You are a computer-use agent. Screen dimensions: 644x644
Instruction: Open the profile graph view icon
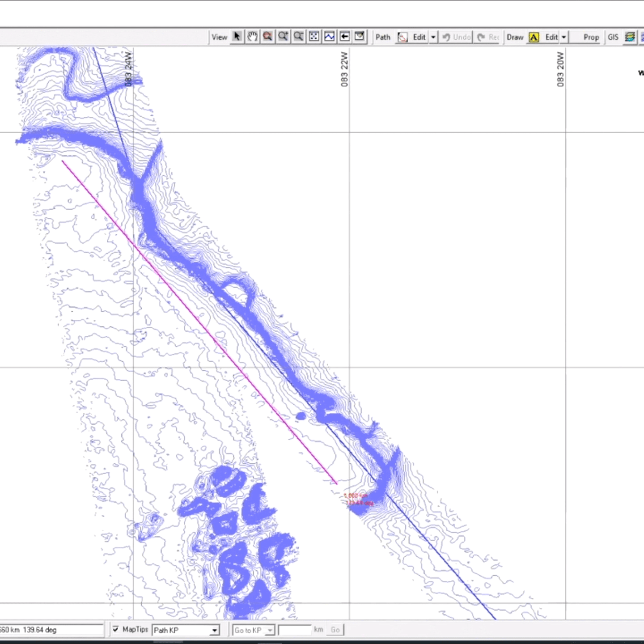click(330, 37)
